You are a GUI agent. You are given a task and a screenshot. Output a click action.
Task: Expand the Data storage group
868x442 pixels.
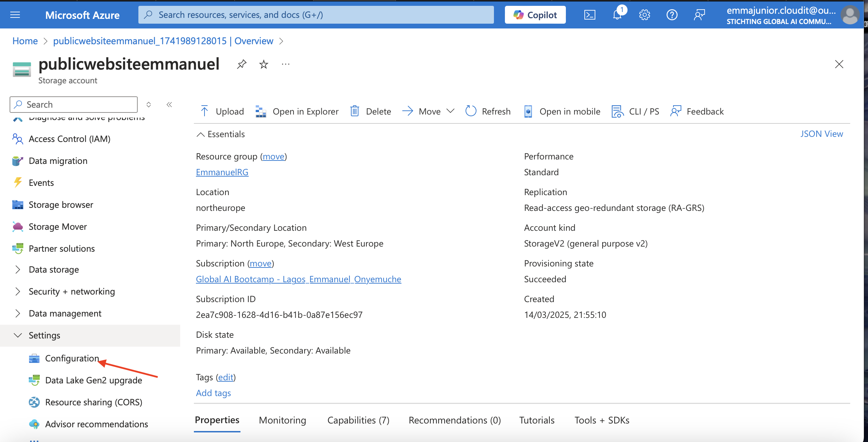(54, 270)
